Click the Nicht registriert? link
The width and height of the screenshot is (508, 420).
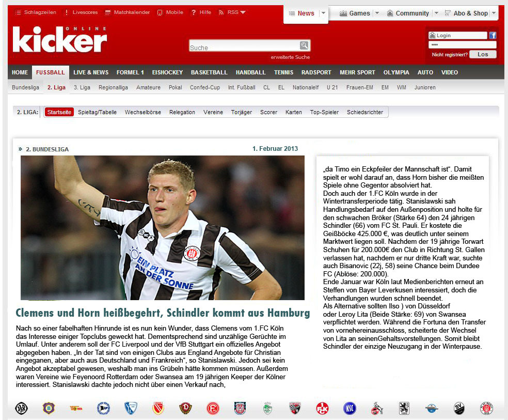point(450,54)
